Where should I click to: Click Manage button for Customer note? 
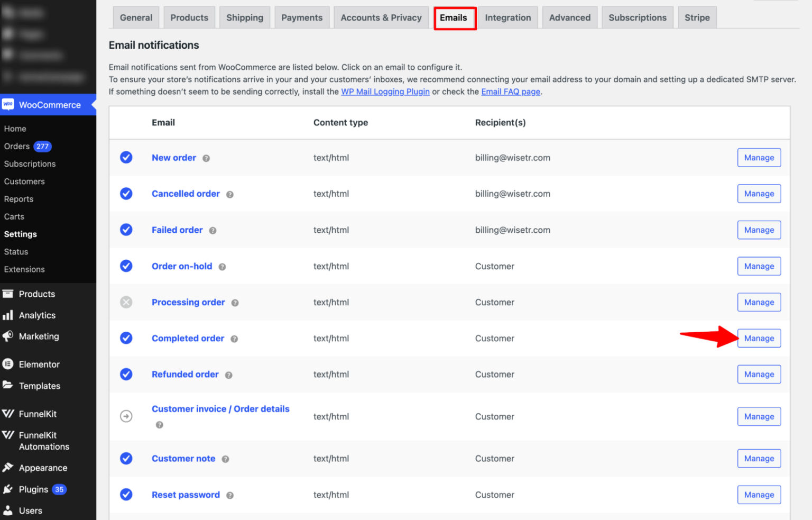(x=759, y=459)
